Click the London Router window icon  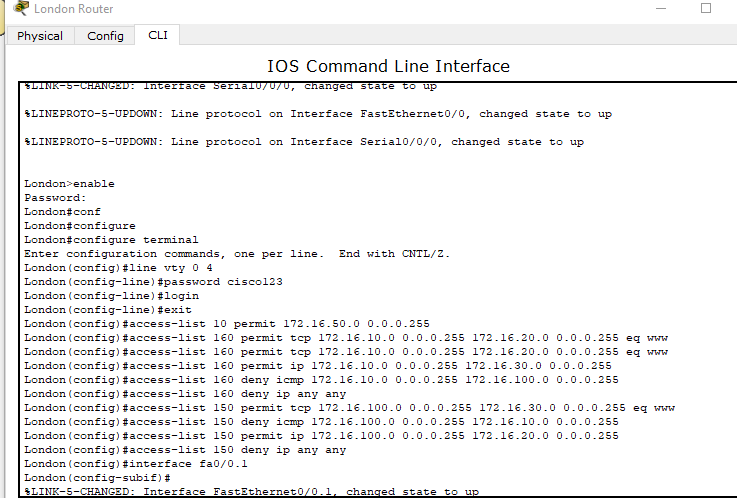[x=21, y=8]
